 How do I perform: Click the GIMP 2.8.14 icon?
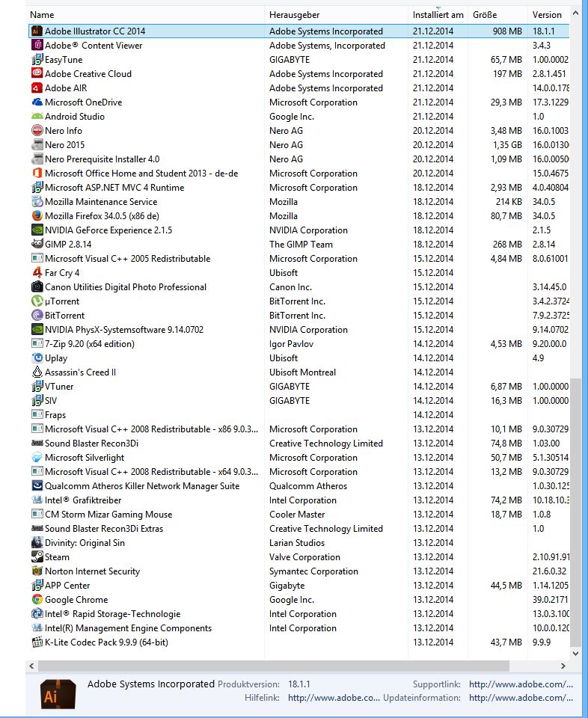click(37, 244)
